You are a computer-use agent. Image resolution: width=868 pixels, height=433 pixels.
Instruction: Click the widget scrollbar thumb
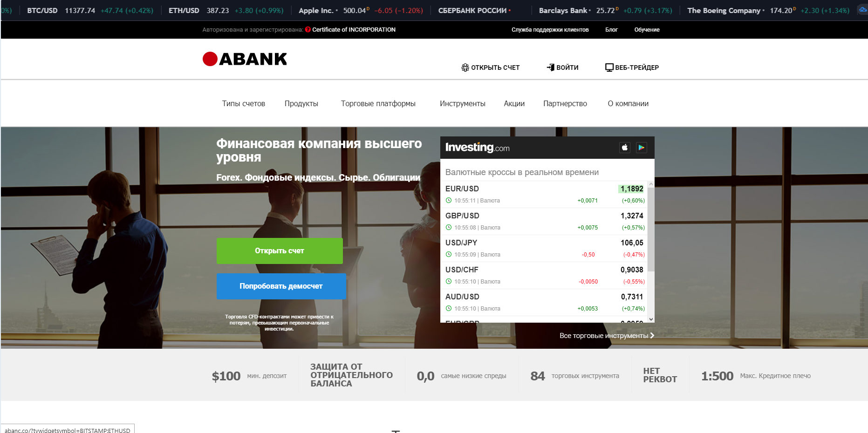point(651,230)
